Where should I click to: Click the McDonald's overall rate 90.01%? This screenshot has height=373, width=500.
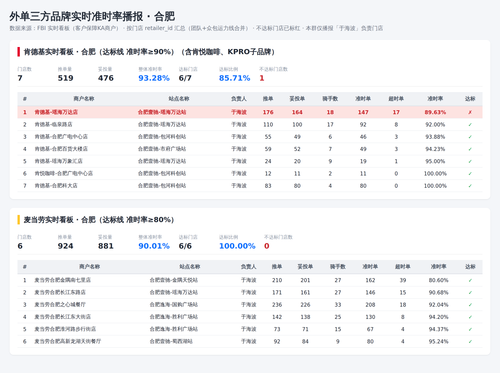154,246
